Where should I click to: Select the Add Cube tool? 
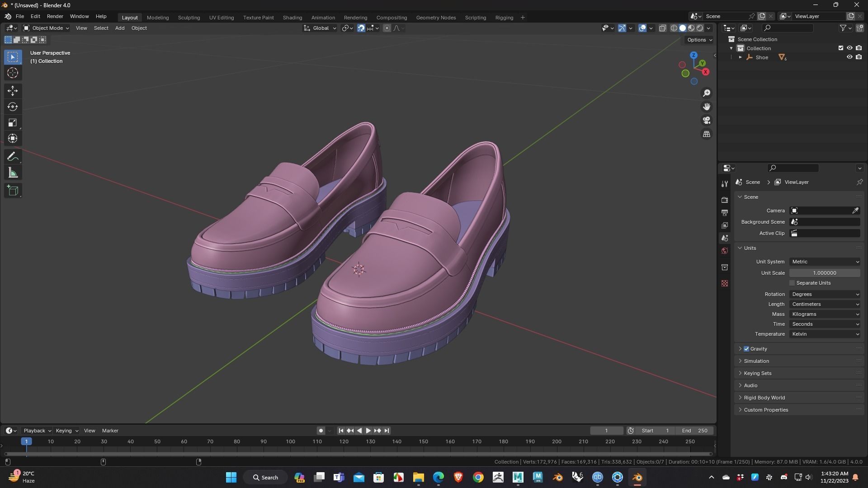coord(13,190)
